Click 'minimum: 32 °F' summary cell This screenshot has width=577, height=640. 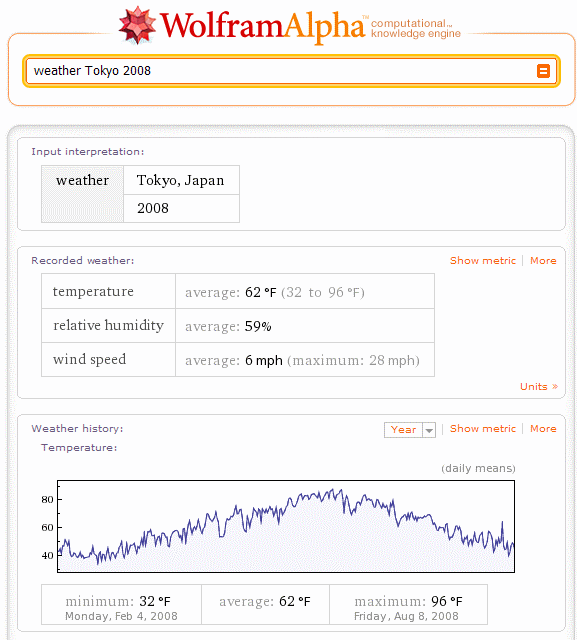121,604
